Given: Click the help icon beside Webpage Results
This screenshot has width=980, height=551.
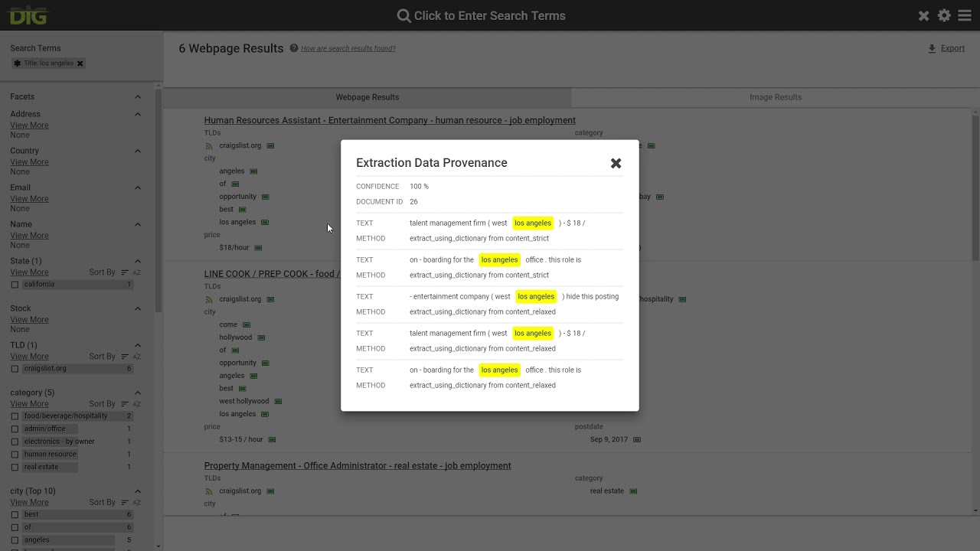Looking at the screenshot, I should [294, 48].
